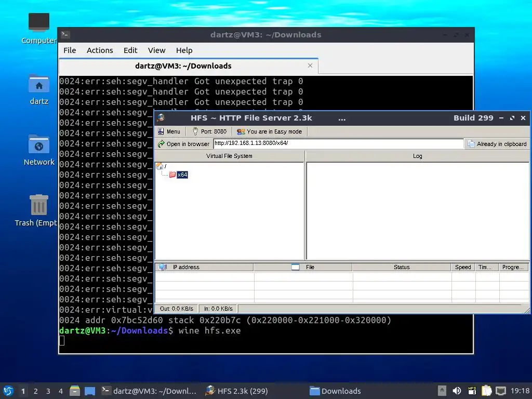
Task: Click the file manager launcher in taskbar
Action: 75,391
